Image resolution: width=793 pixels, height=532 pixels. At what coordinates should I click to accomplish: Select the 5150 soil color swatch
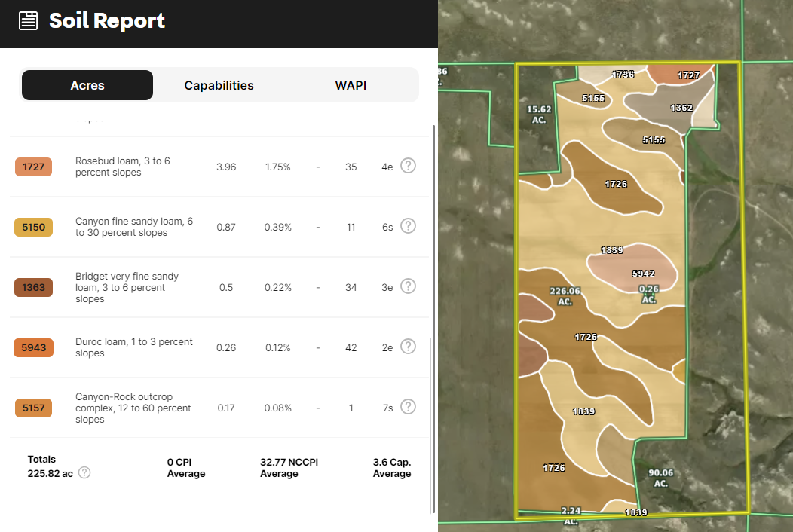(x=33, y=227)
